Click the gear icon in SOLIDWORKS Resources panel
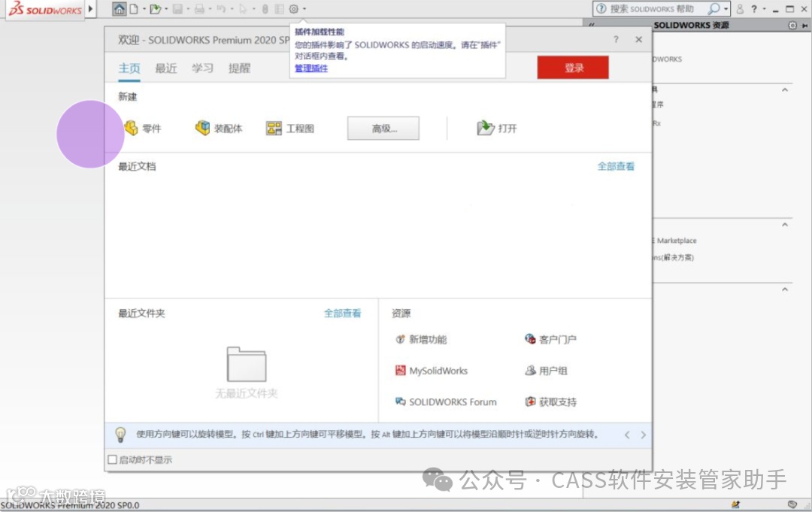The image size is (812, 512). click(792, 25)
